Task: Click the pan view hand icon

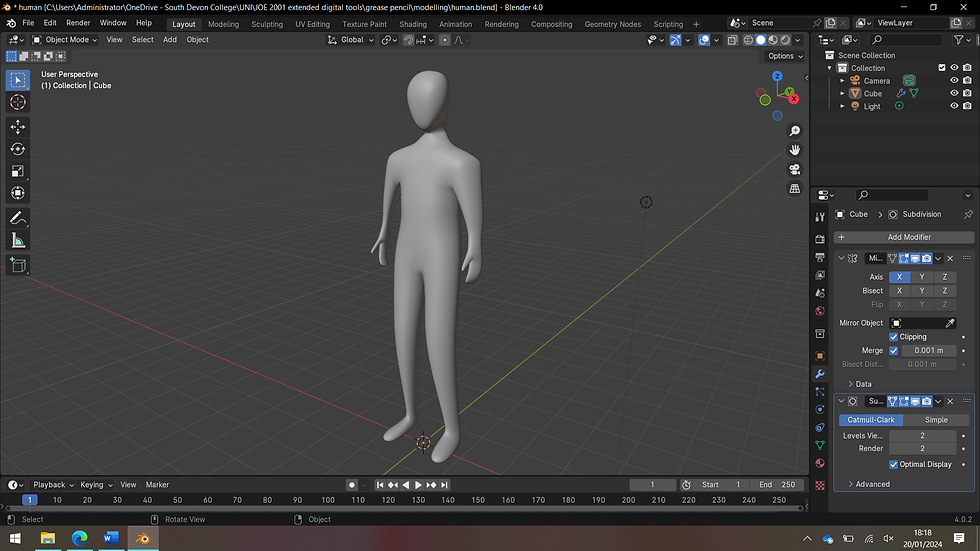Action: (x=794, y=150)
